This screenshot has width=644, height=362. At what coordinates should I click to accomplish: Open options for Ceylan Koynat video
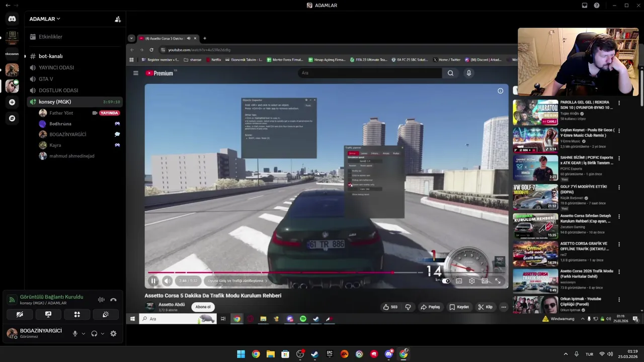point(619,130)
